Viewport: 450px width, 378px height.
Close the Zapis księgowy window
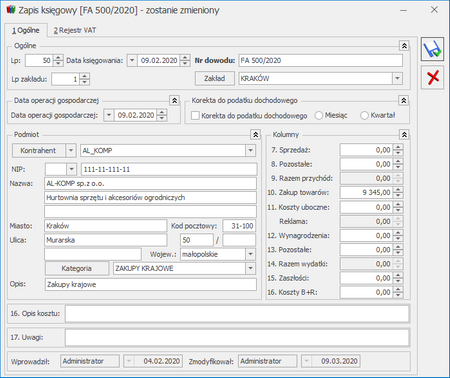pyautogui.click(x=434, y=10)
